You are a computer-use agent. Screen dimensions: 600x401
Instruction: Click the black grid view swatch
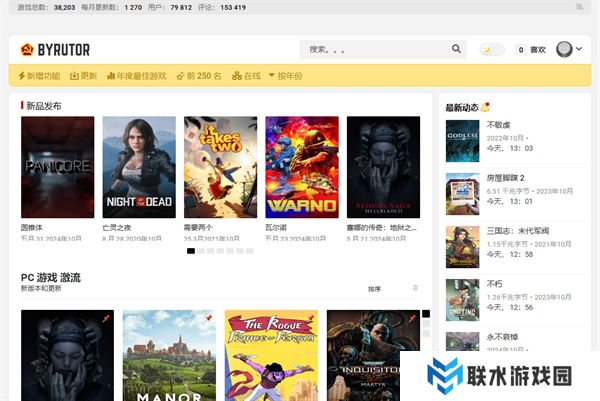coord(426,314)
